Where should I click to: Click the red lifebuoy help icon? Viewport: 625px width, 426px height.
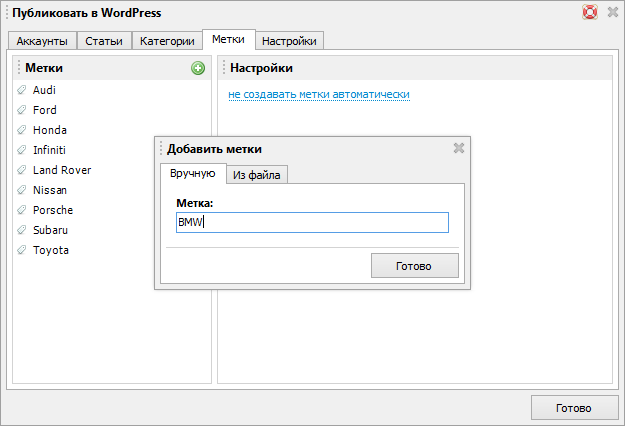click(590, 13)
